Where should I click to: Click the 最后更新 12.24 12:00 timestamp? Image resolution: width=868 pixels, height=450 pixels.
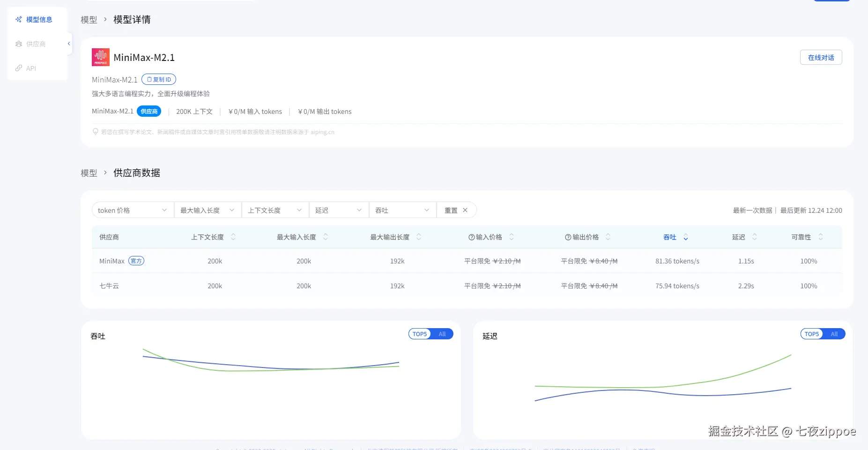coord(811,210)
